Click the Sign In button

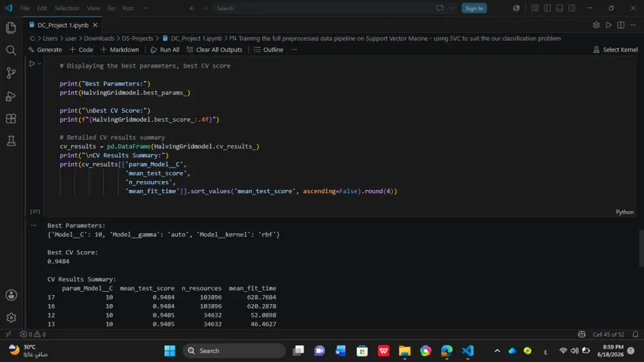tap(474, 8)
